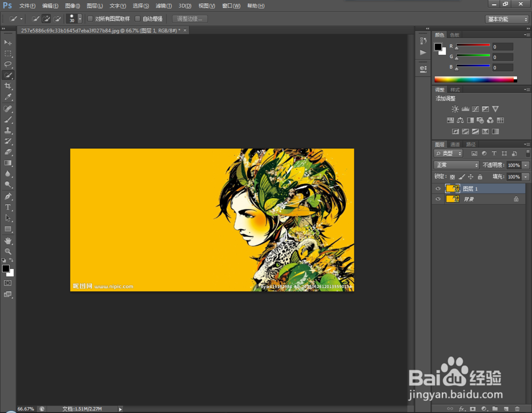Switch to the 路径 tab
Image resolution: width=532 pixels, height=413 pixels.
471,145
